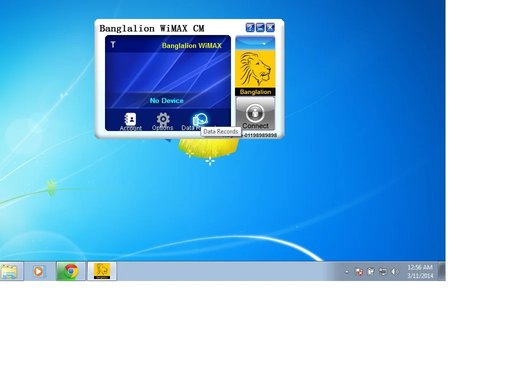
Task: Open the network tray icon
Action: [383, 272]
